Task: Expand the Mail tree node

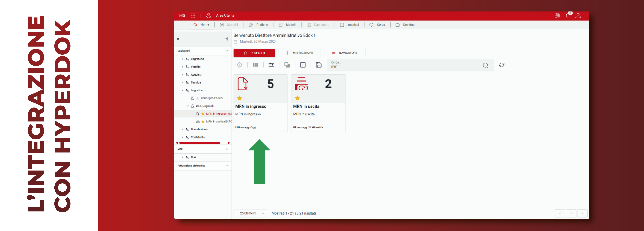Action: click(182, 157)
